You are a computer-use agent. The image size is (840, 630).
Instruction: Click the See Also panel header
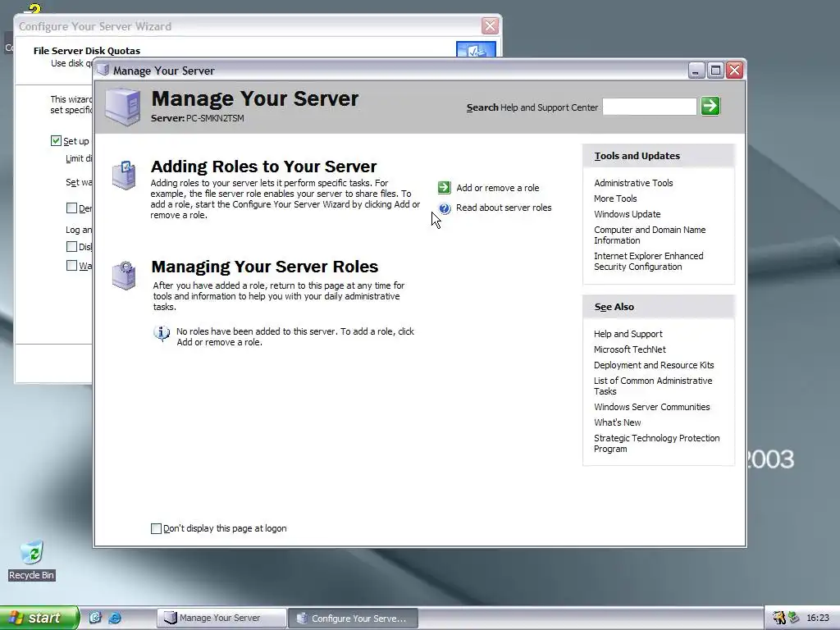click(x=659, y=307)
